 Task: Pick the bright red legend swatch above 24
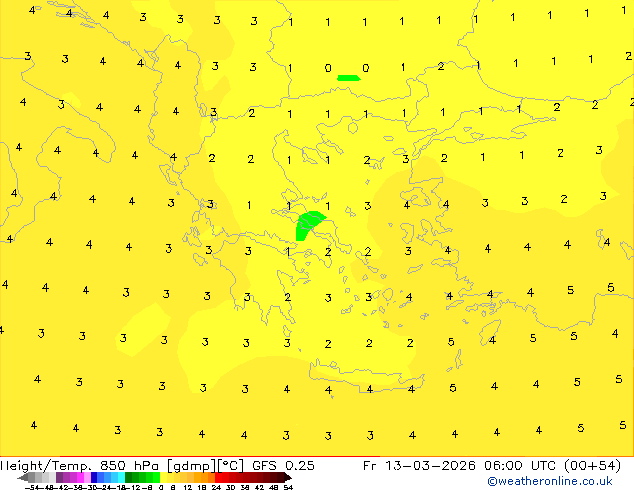(x=218, y=477)
